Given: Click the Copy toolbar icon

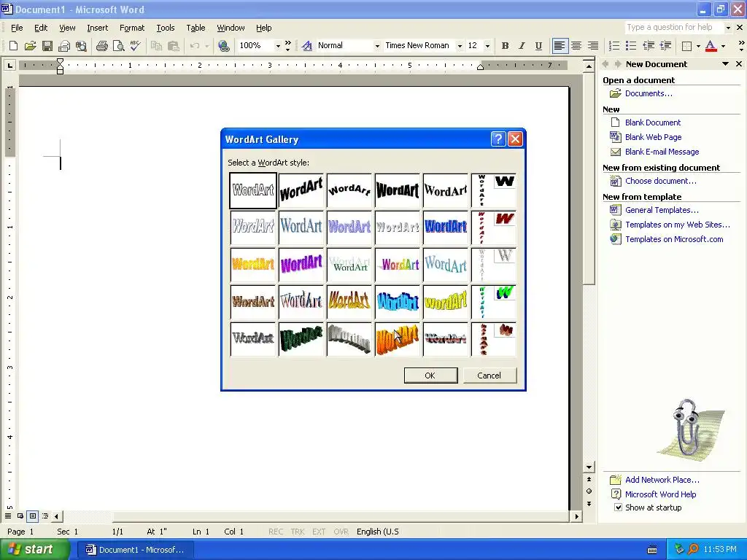Looking at the screenshot, I should click(156, 46).
